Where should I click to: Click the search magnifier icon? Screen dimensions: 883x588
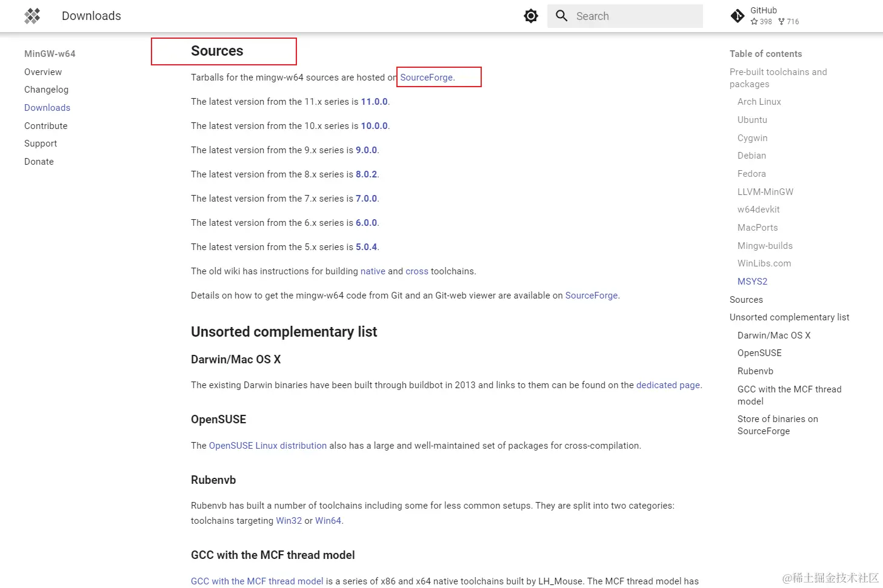[x=562, y=16]
